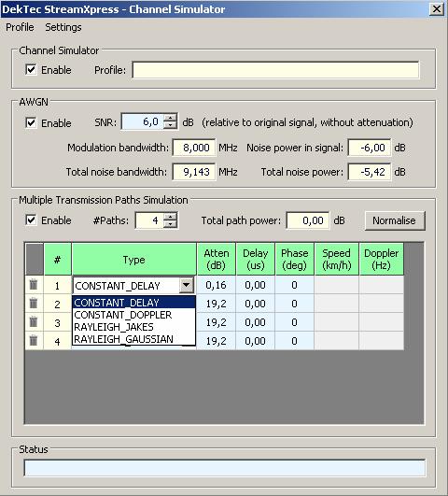The width and height of the screenshot is (448, 496).
Task: Click the Type column header
Action: [134, 260]
